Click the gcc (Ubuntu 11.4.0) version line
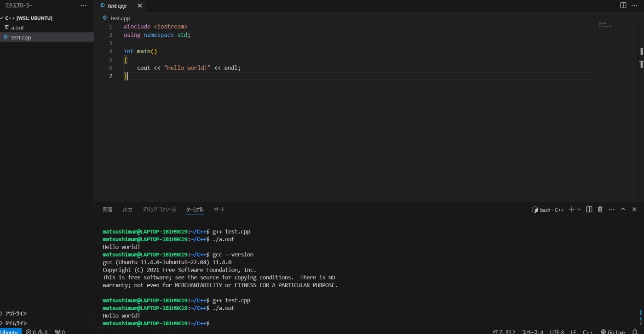 tap(167, 262)
